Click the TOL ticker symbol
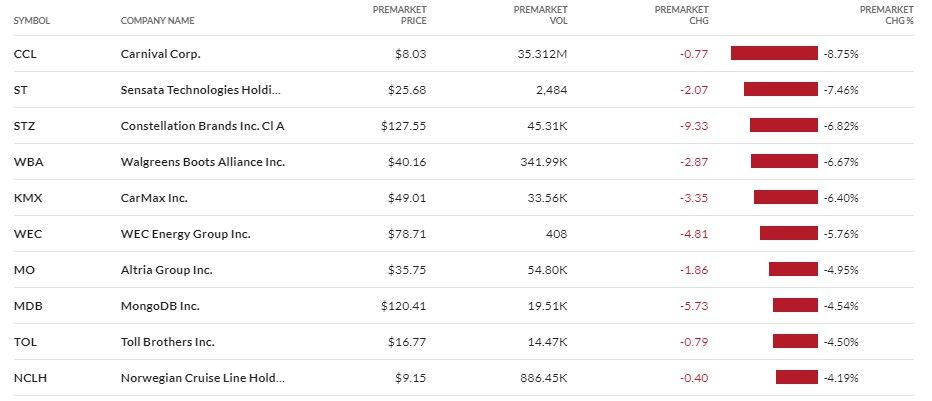The width and height of the screenshot is (932, 401). coord(25,342)
